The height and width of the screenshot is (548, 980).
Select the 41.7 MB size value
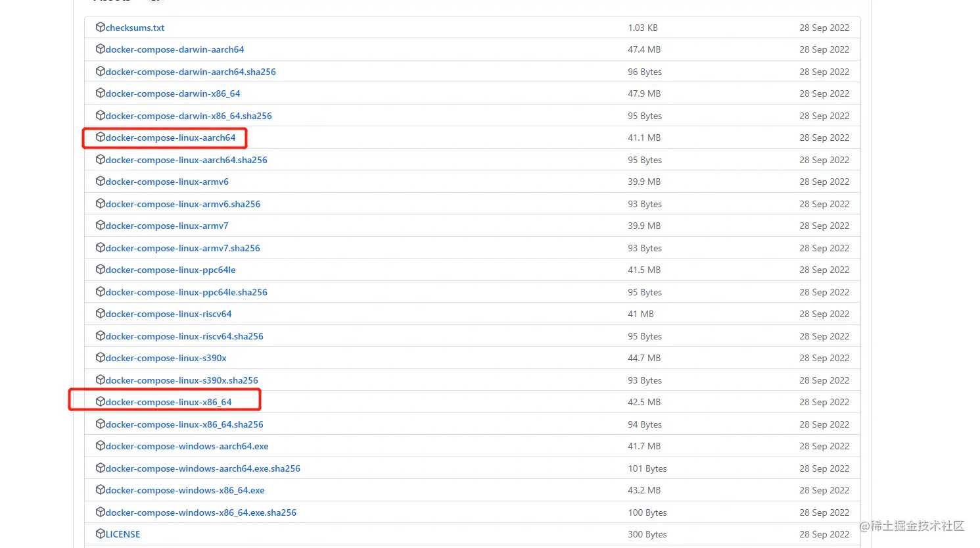point(644,446)
